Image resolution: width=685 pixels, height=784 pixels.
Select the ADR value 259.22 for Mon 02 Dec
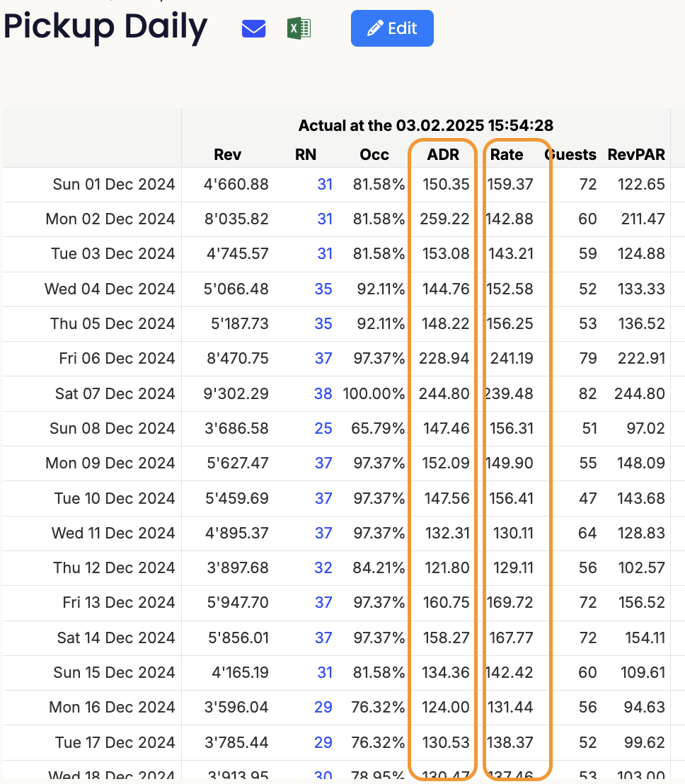point(446,219)
